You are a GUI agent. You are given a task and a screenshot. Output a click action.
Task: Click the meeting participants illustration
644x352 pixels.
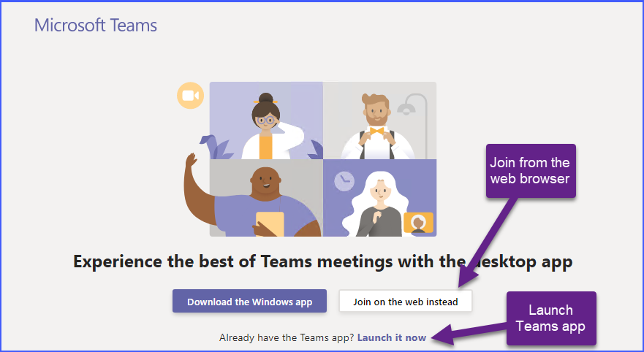point(310,159)
